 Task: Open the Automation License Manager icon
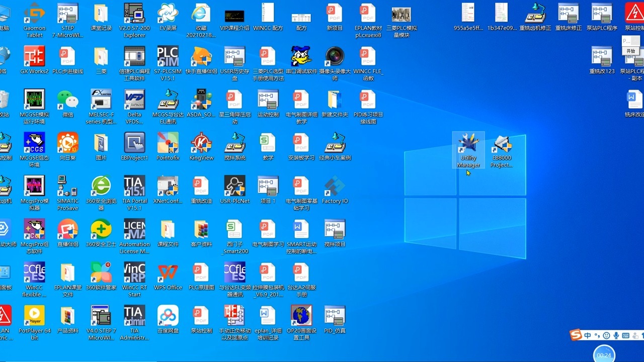coord(134,230)
